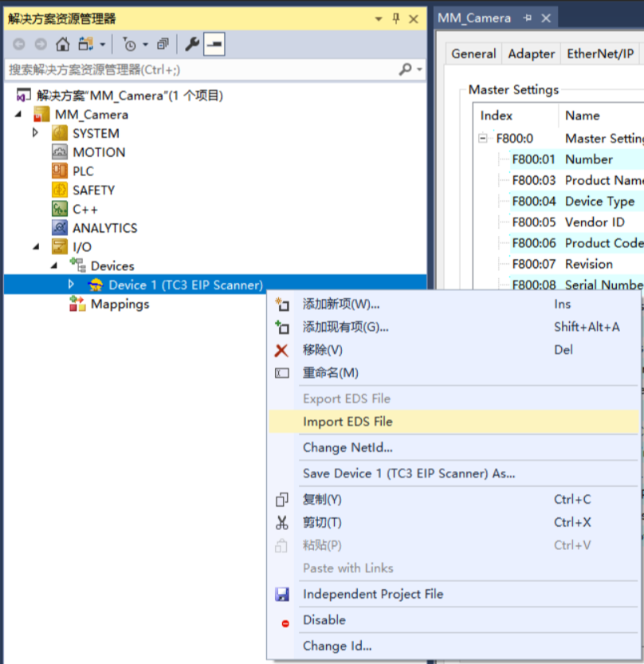Click the MOTION node icon
Screen dimensions: 644x664
pyautogui.click(x=60, y=152)
